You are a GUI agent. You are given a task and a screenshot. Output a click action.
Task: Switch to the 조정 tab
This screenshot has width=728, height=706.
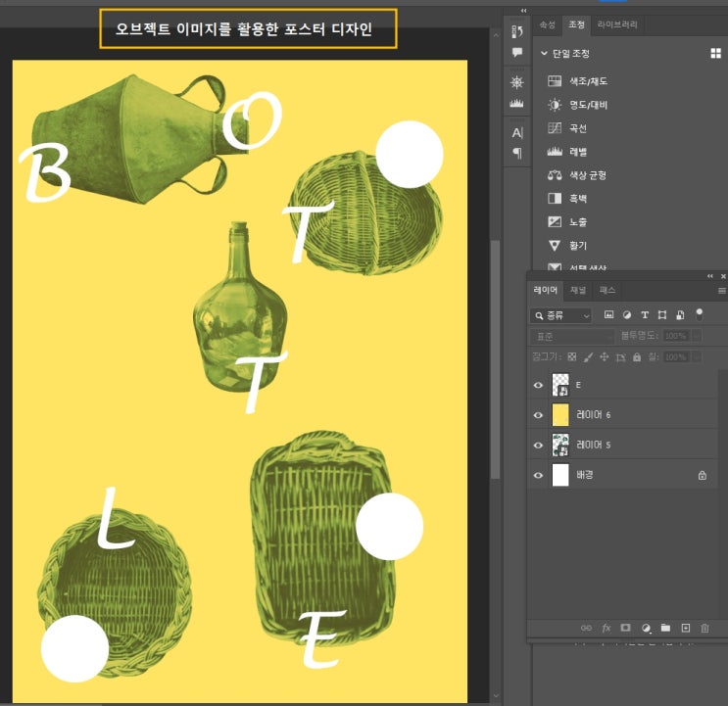(x=576, y=24)
